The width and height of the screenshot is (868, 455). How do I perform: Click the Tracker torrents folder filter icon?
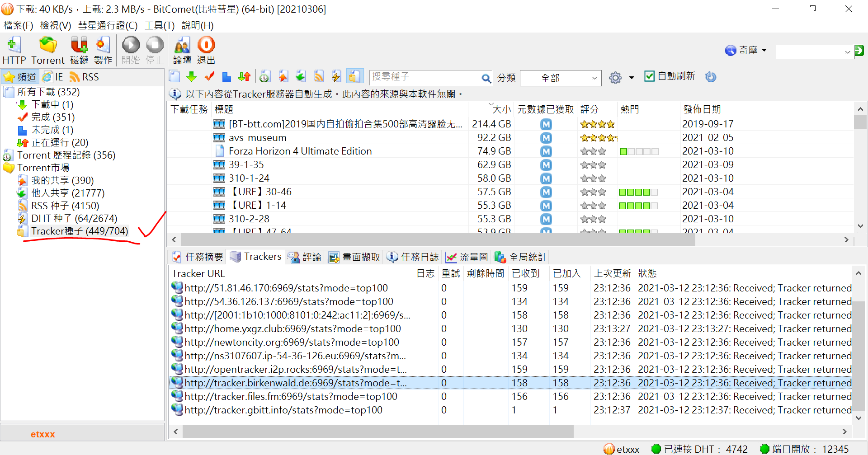[x=355, y=77]
